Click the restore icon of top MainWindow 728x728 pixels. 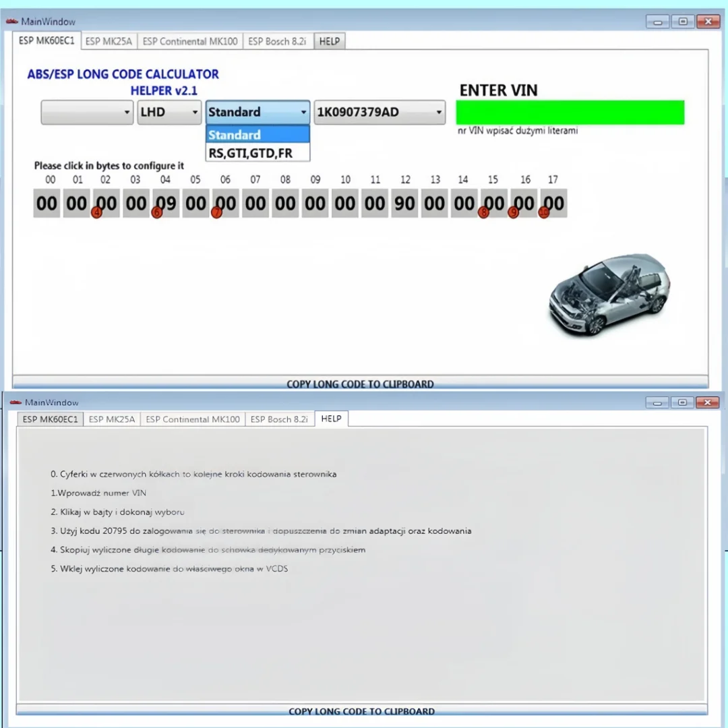click(682, 21)
